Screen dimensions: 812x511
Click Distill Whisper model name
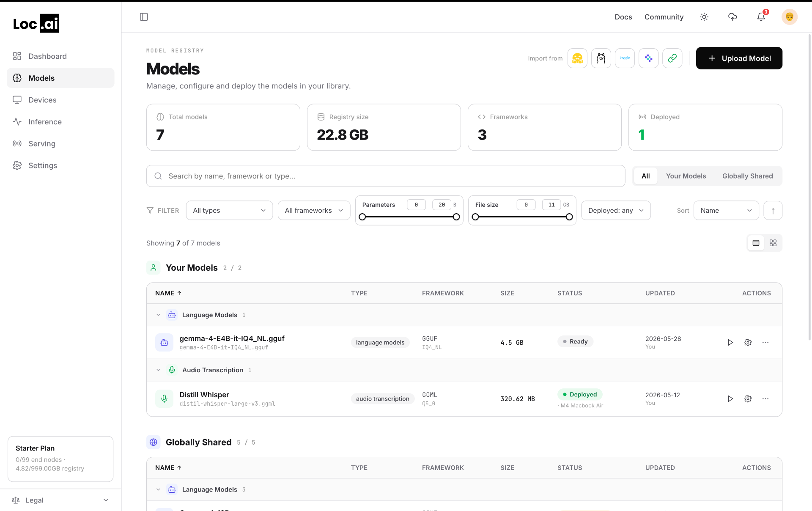(x=204, y=395)
